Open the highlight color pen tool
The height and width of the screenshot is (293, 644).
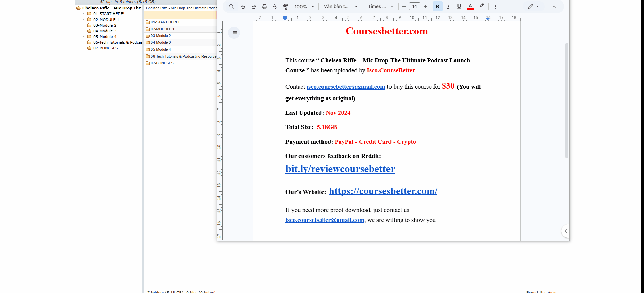[x=482, y=6]
